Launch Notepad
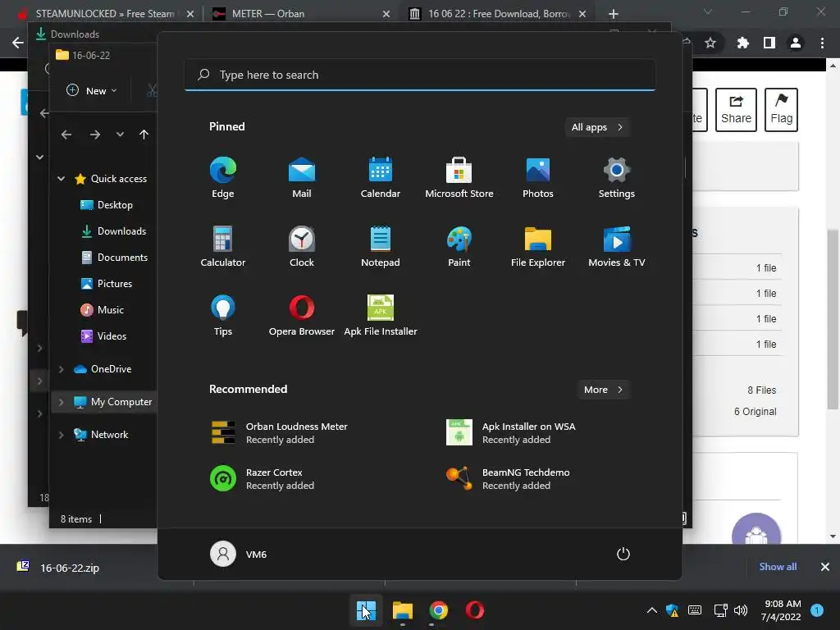The height and width of the screenshot is (630, 840). coord(381,246)
